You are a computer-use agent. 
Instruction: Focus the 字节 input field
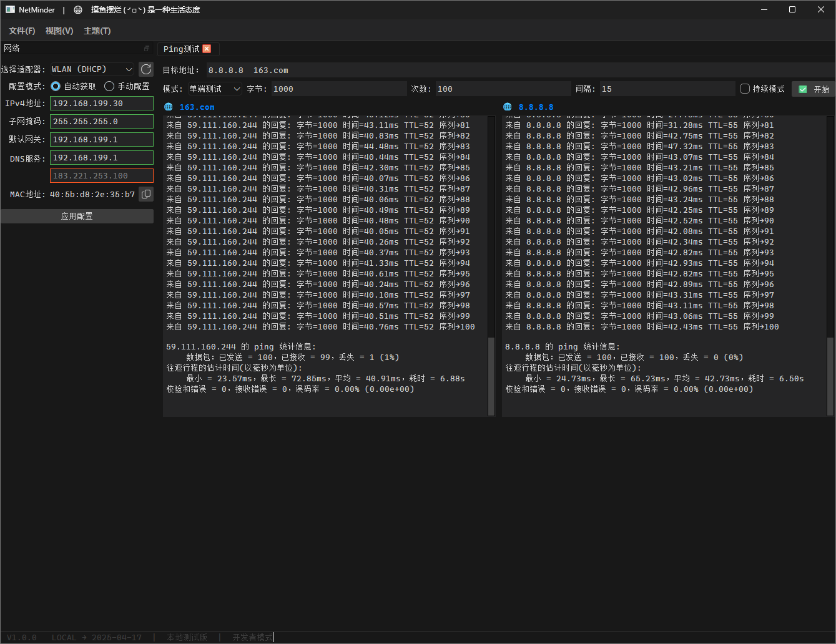(x=338, y=89)
